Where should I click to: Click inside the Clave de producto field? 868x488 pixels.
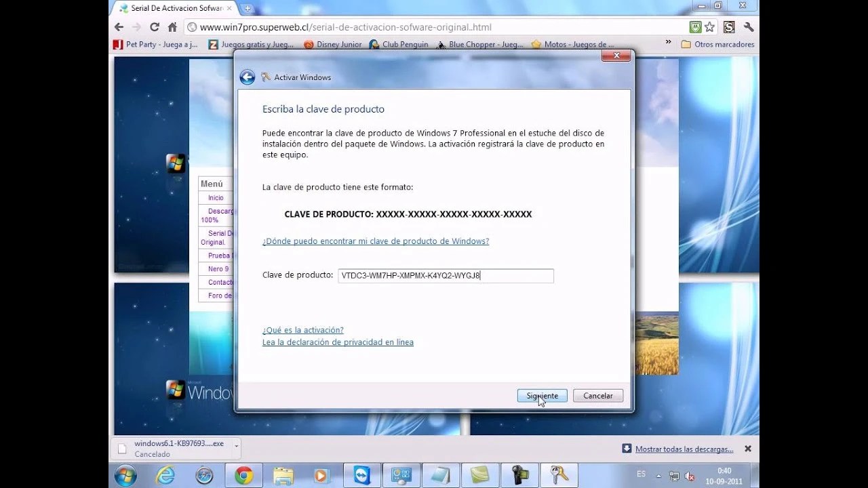click(x=446, y=275)
